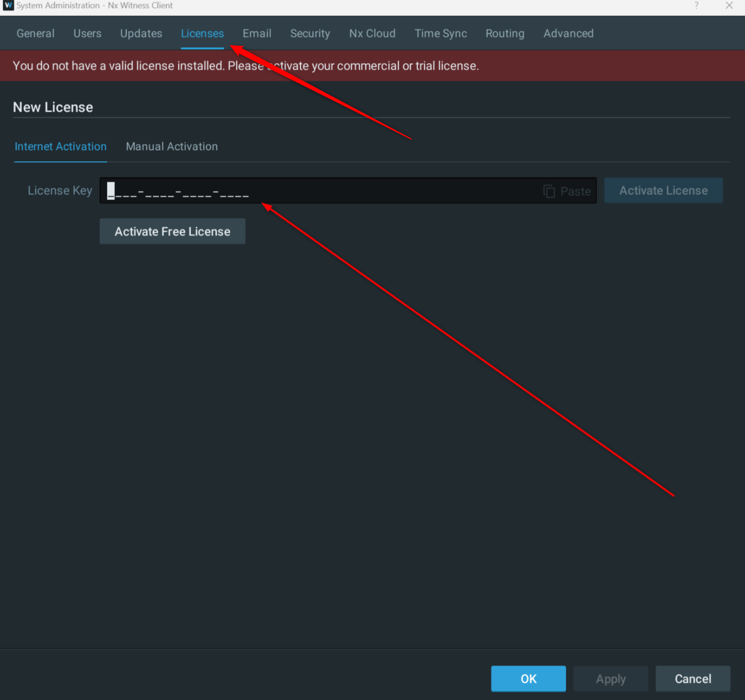Activate the free license
The height and width of the screenshot is (700, 745).
(x=172, y=231)
